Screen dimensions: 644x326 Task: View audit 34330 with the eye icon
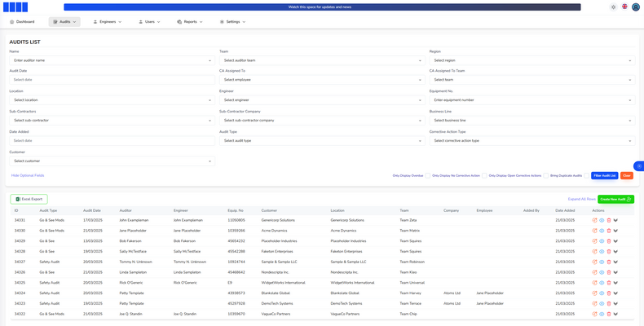click(602, 231)
